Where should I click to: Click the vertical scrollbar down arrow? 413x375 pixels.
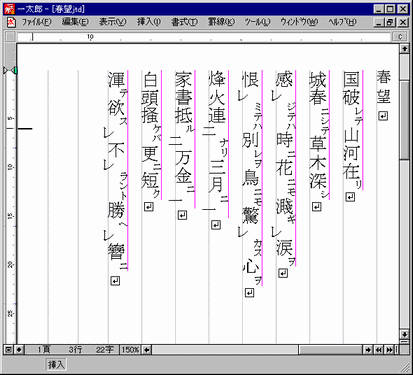(x=404, y=334)
